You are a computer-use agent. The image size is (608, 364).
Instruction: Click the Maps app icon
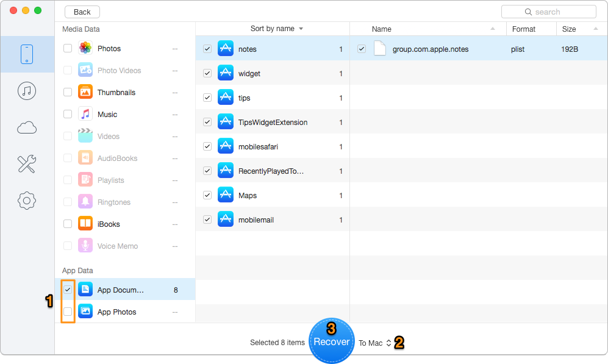[x=225, y=195]
